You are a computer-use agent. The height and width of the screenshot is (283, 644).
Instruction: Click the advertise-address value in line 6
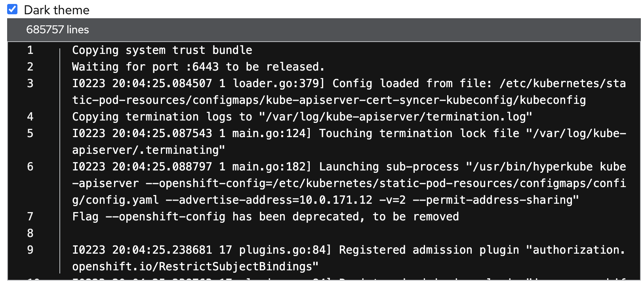click(x=313, y=200)
